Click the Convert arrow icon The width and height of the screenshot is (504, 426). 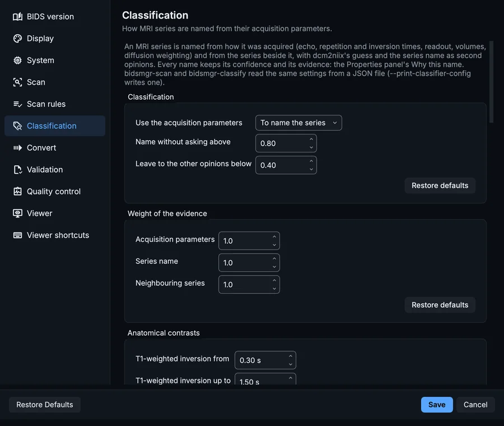point(18,147)
